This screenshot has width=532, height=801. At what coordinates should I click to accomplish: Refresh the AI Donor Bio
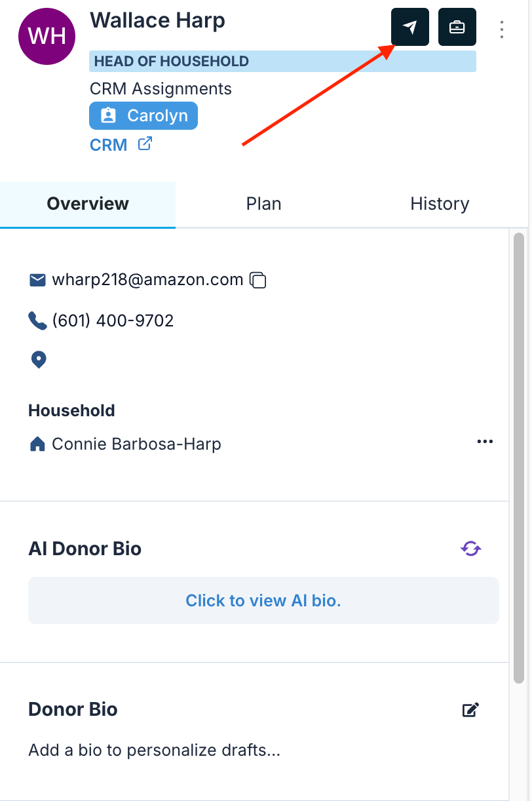[471, 549]
